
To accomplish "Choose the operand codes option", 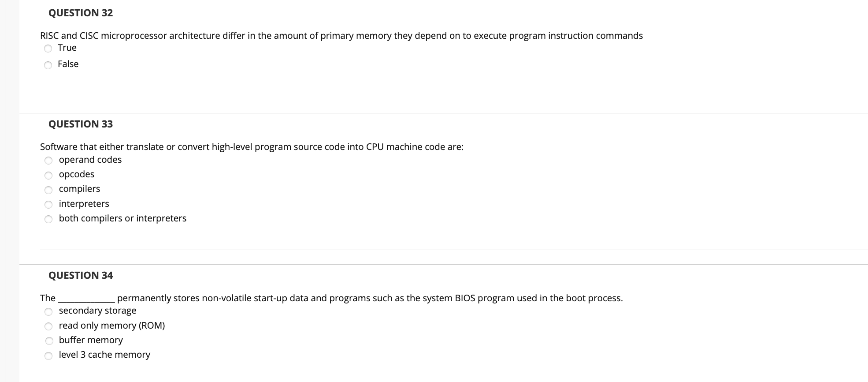I will point(48,160).
